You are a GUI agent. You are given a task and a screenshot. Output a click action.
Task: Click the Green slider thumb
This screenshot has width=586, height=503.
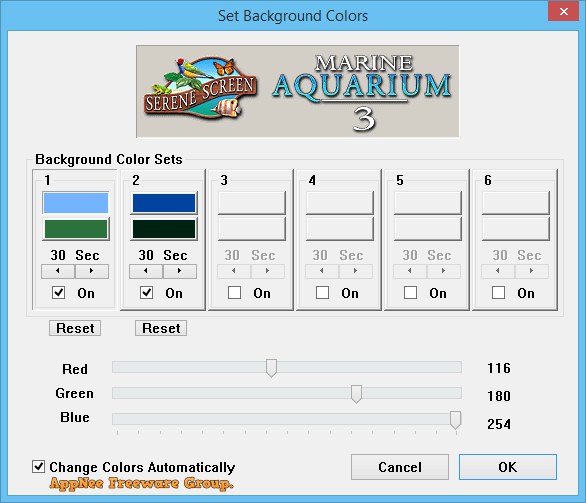(x=357, y=394)
